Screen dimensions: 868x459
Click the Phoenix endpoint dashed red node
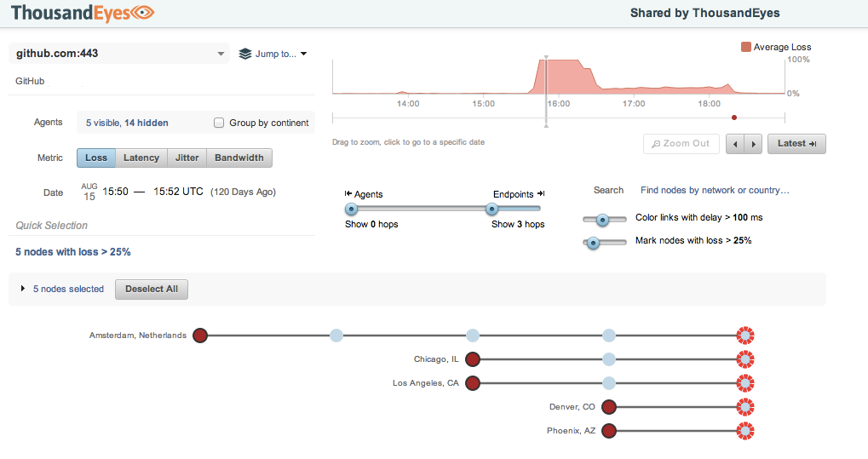coord(745,431)
